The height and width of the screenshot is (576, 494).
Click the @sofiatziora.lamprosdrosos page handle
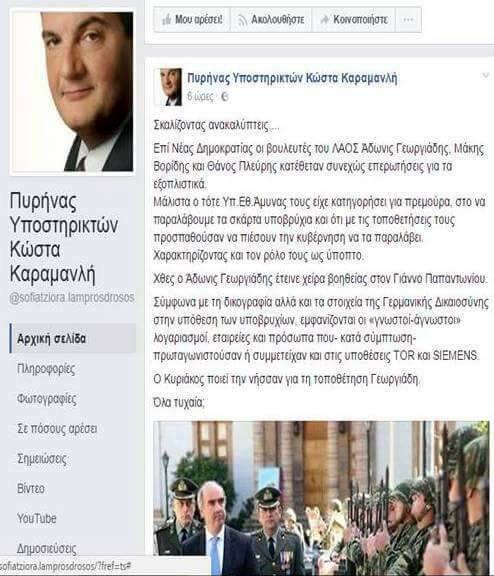point(72,298)
